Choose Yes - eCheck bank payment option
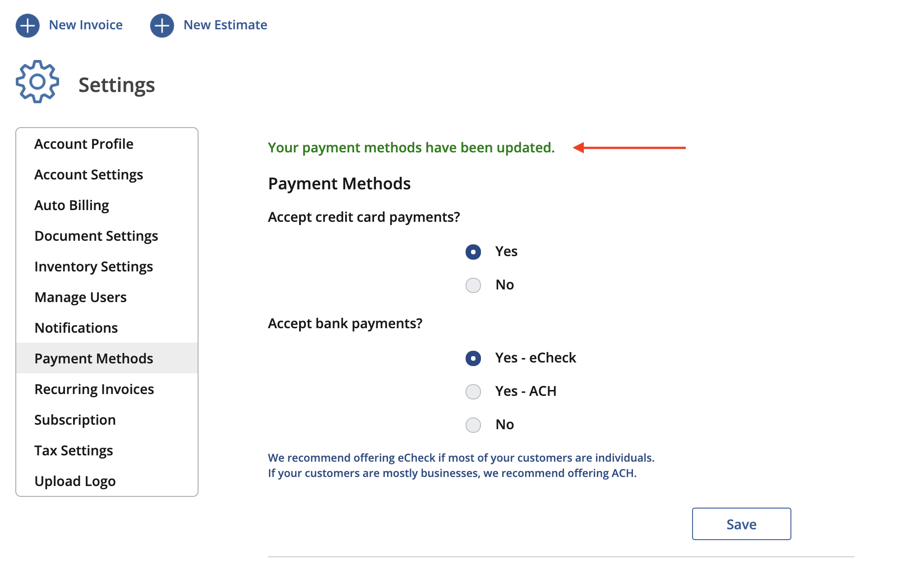Image resolution: width=924 pixels, height=587 pixels. click(x=473, y=358)
